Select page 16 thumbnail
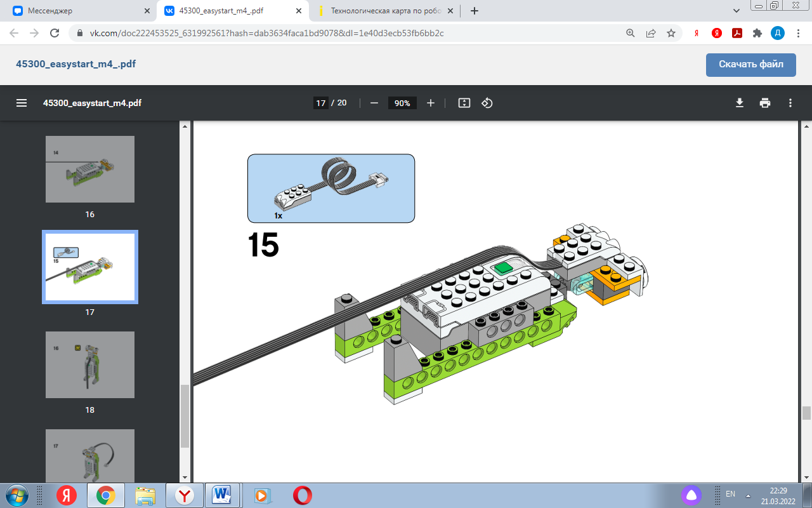The width and height of the screenshot is (812, 508). click(89, 169)
